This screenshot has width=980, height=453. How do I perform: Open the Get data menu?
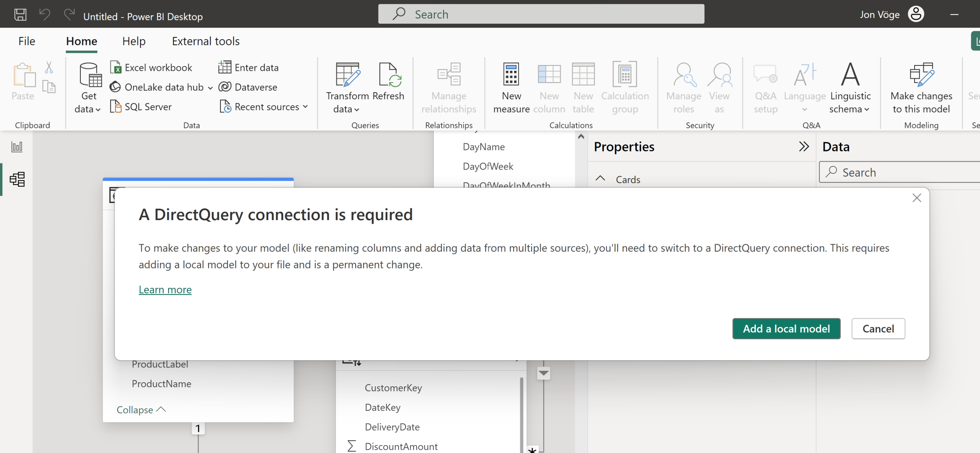88,102
